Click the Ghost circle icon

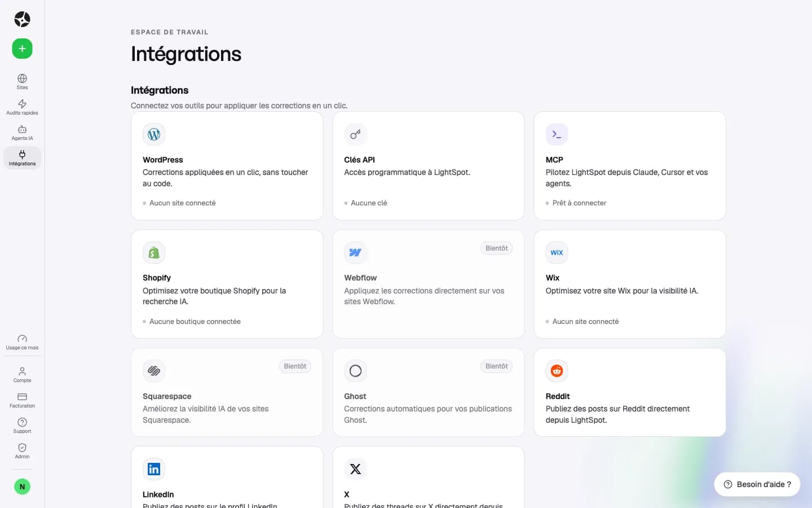tap(355, 371)
